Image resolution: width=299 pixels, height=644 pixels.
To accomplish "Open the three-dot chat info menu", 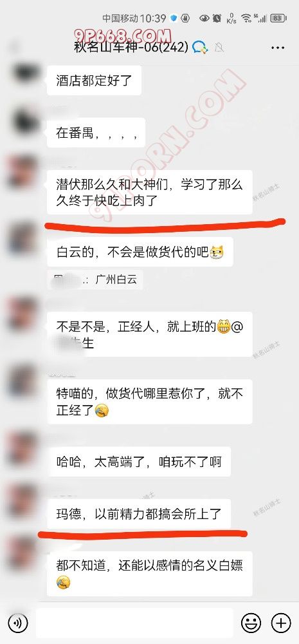I will [278, 48].
